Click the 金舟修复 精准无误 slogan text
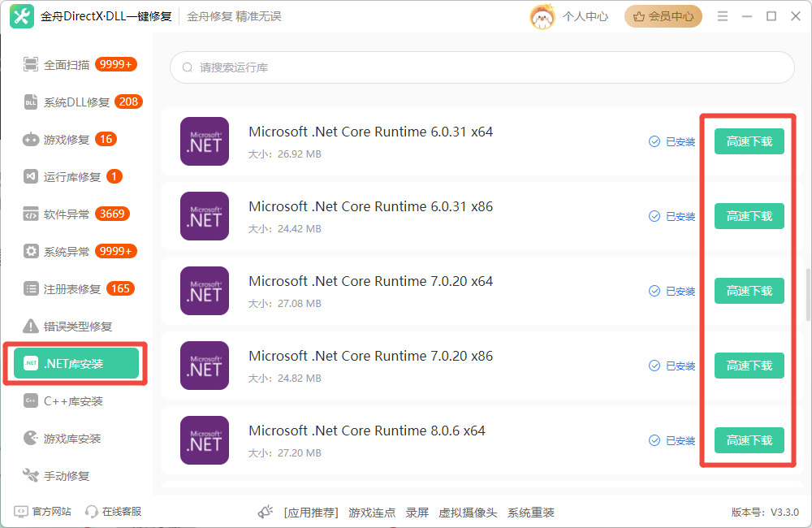812x528 pixels. coord(234,16)
